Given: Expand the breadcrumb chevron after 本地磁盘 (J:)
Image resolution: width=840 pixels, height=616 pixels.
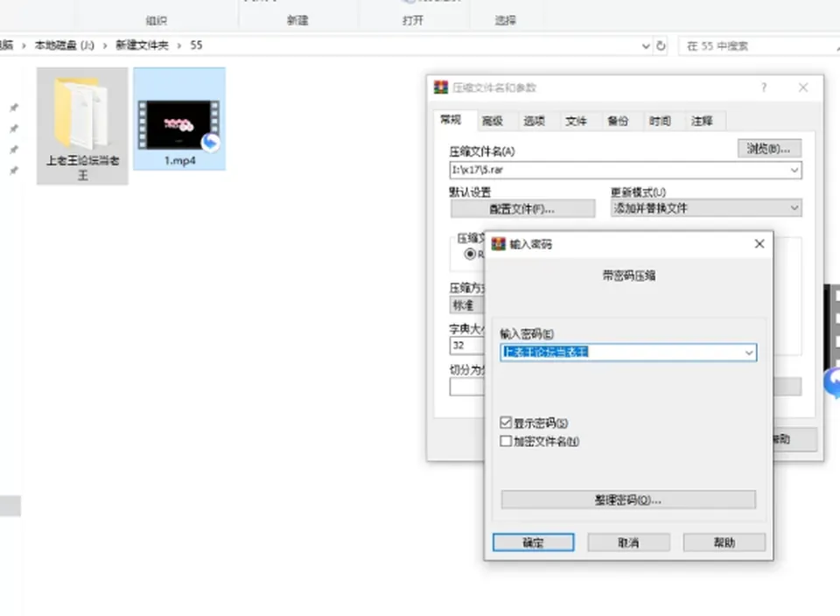Looking at the screenshot, I should (x=104, y=45).
